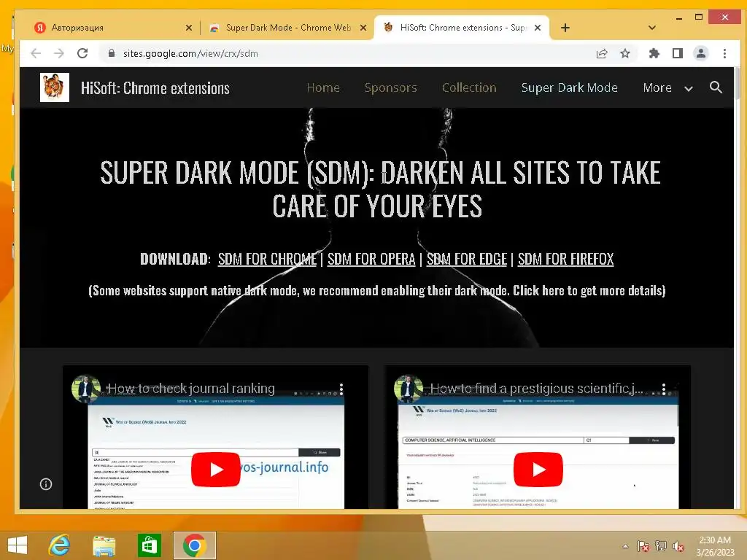Image resolution: width=747 pixels, height=560 pixels.
Task: Download SDM FOR FIREFOX
Action: coord(565,259)
